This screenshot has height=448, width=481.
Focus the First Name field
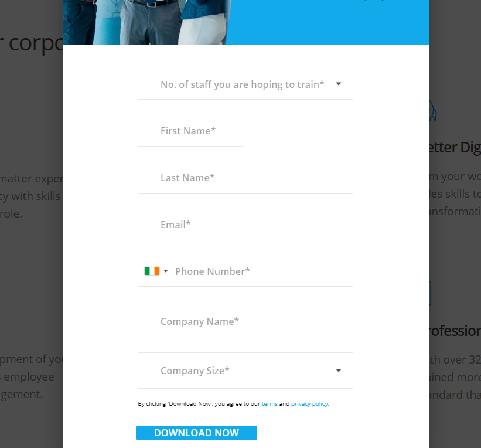(x=190, y=131)
